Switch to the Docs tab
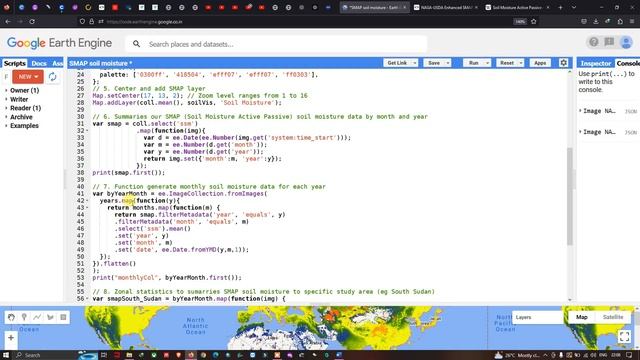This screenshot has height=360, width=640. tap(39, 63)
